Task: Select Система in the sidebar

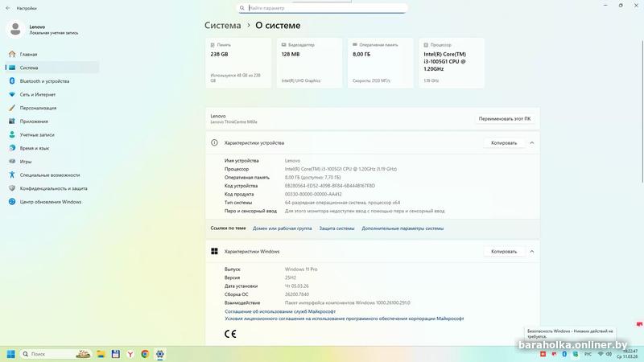Action: (52, 68)
